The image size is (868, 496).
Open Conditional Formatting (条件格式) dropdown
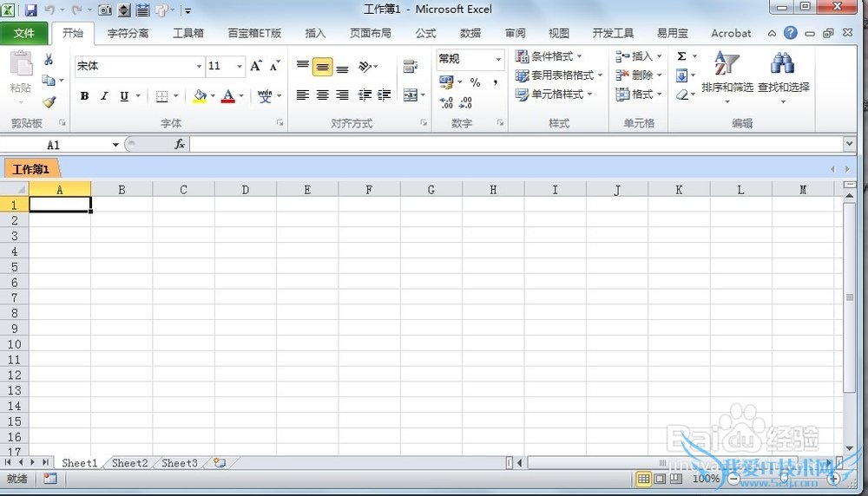(x=549, y=55)
